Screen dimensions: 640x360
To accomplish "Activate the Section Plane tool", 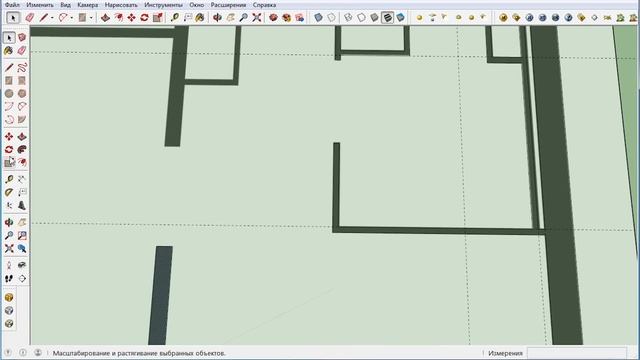I will pos(22,278).
